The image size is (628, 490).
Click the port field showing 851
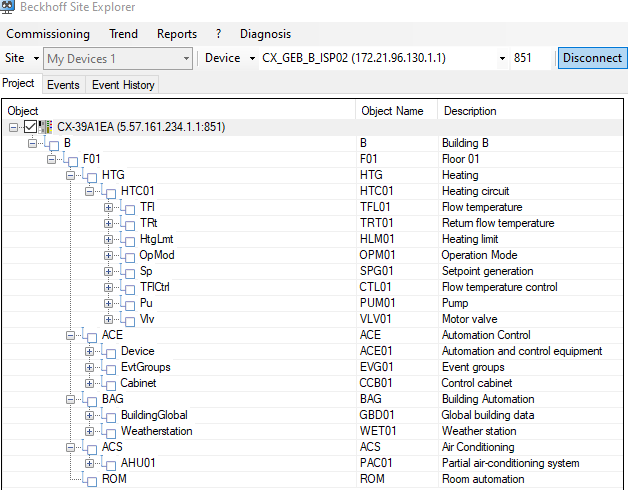tap(530, 58)
